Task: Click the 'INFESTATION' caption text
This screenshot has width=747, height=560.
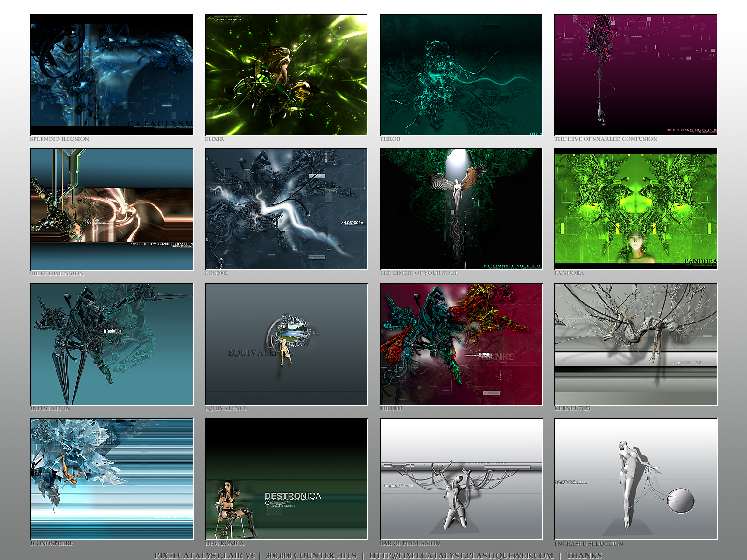Action: coord(50,408)
